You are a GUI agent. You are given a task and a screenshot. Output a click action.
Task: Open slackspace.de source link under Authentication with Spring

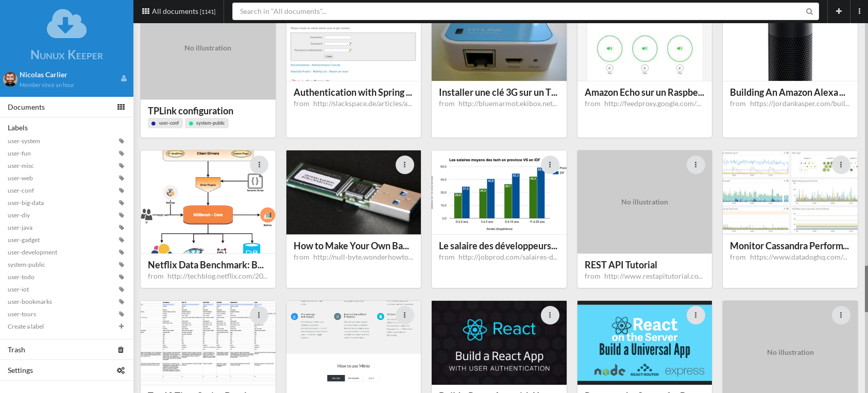(x=362, y=104)
